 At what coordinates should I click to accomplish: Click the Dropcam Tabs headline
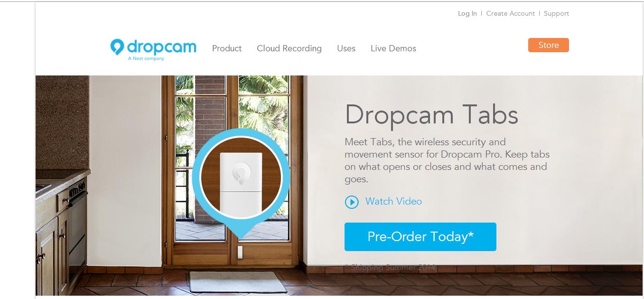click(431, 114)
